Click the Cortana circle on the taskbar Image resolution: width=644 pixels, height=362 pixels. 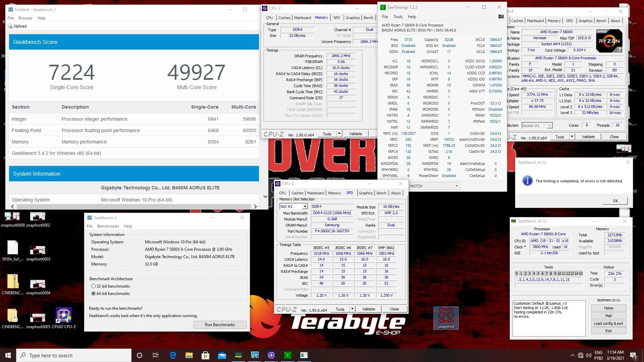140,355
